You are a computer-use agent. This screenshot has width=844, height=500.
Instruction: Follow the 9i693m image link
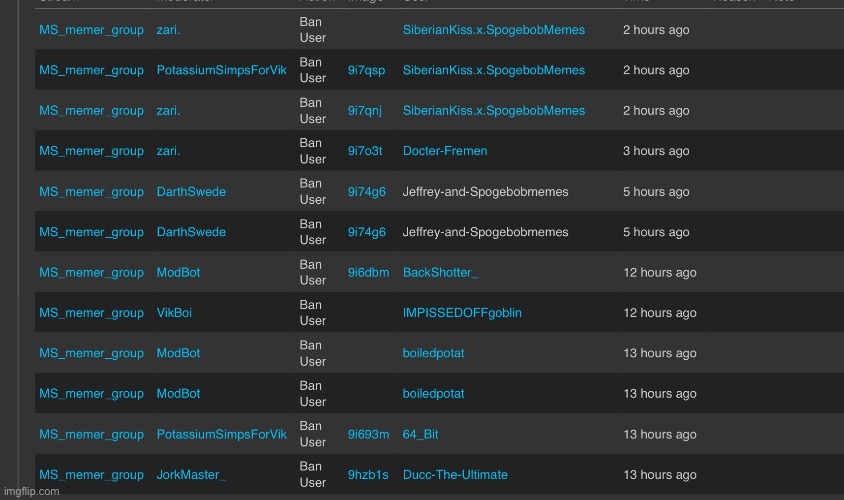368,434
